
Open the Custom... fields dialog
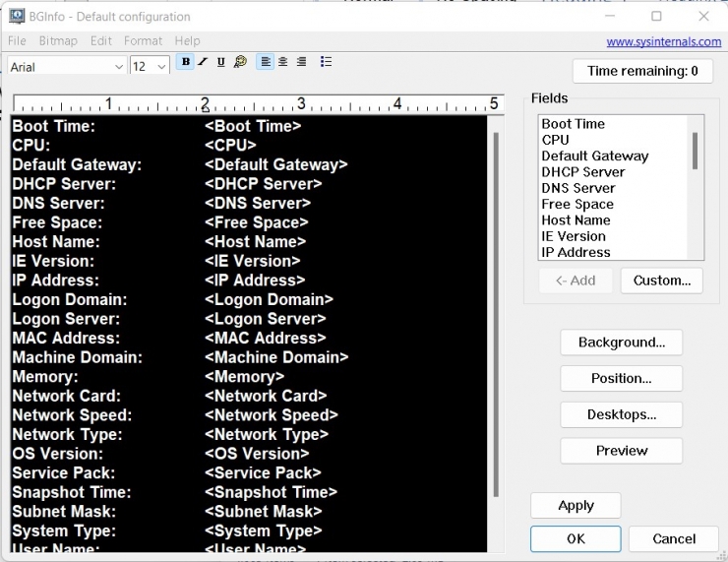(x=661, y=281)
